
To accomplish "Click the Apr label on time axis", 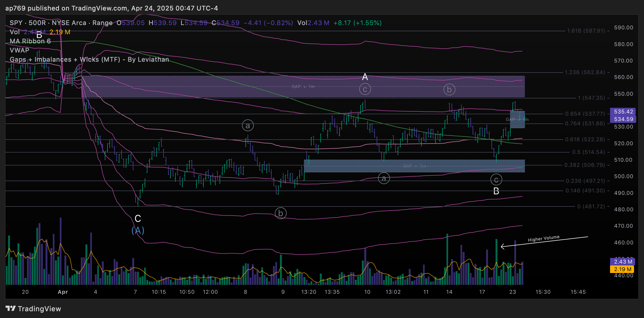I will [x=63, y=292].
